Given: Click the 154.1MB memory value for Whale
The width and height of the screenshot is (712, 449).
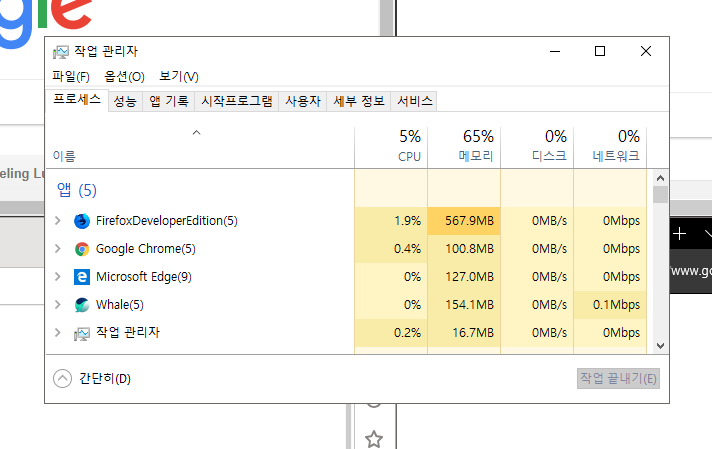Looking at the screenshot, I should coord(470,305).
